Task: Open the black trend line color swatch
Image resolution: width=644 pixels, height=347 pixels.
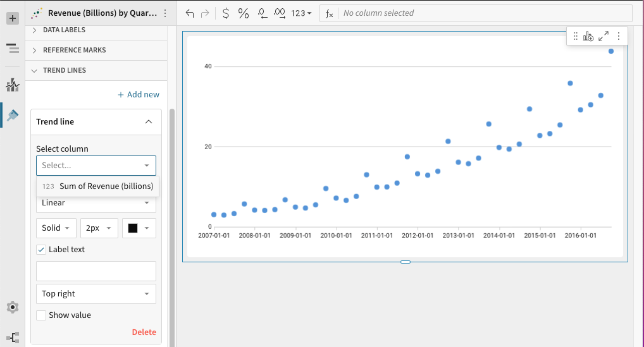Action: (139, 228)
